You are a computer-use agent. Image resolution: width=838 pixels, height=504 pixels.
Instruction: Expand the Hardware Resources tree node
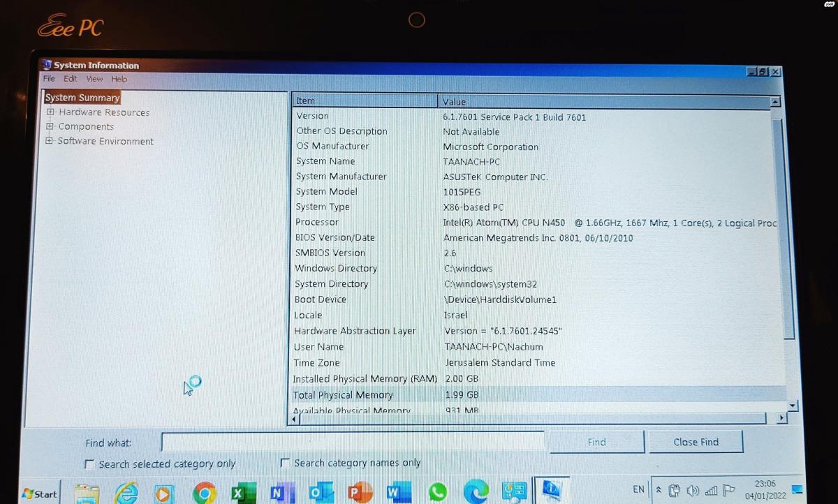(x=50, y=112)
